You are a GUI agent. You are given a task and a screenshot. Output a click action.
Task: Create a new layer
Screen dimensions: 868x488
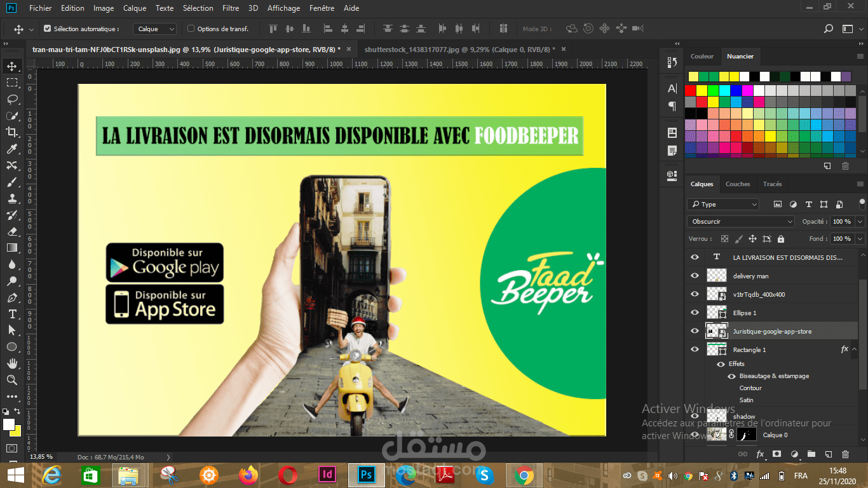pyautogui.click(x=828, y=454)
